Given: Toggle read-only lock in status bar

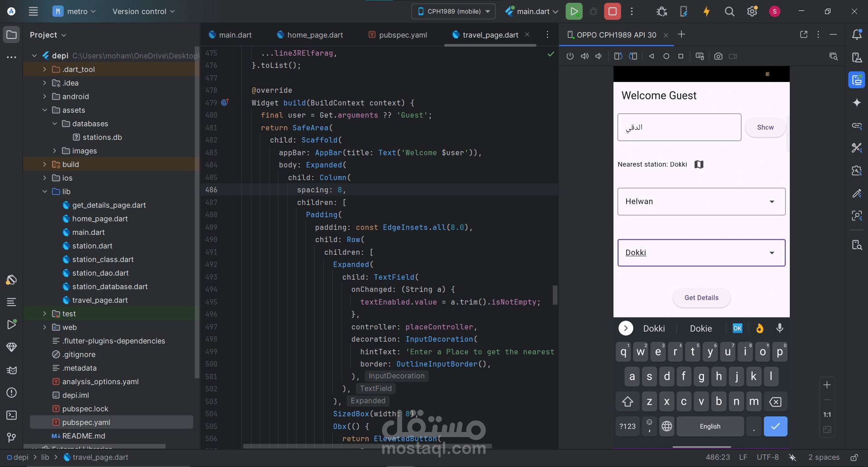Looking at the screenshot, I should 854,457.
